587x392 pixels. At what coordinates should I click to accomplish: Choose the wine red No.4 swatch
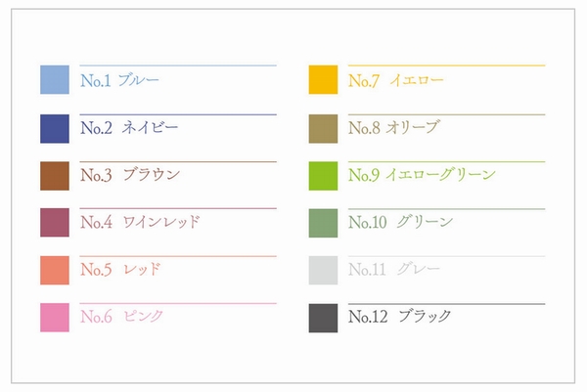54,223
